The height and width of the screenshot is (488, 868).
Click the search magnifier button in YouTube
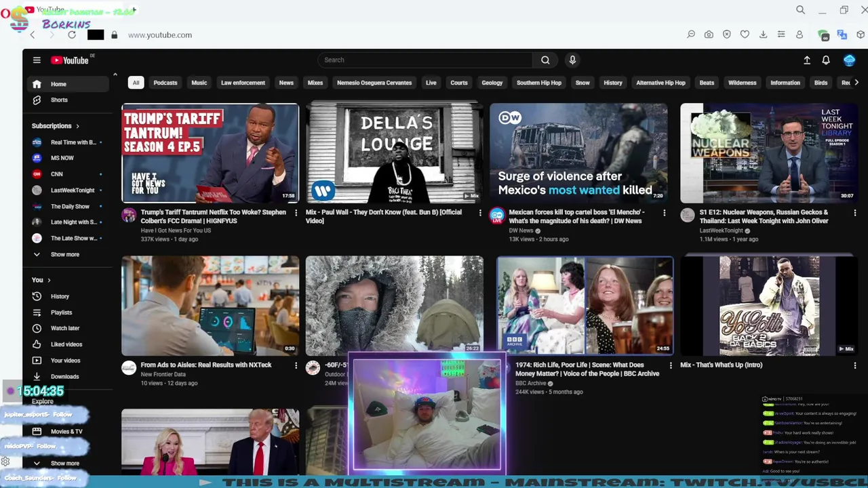[x=545, y=60]
